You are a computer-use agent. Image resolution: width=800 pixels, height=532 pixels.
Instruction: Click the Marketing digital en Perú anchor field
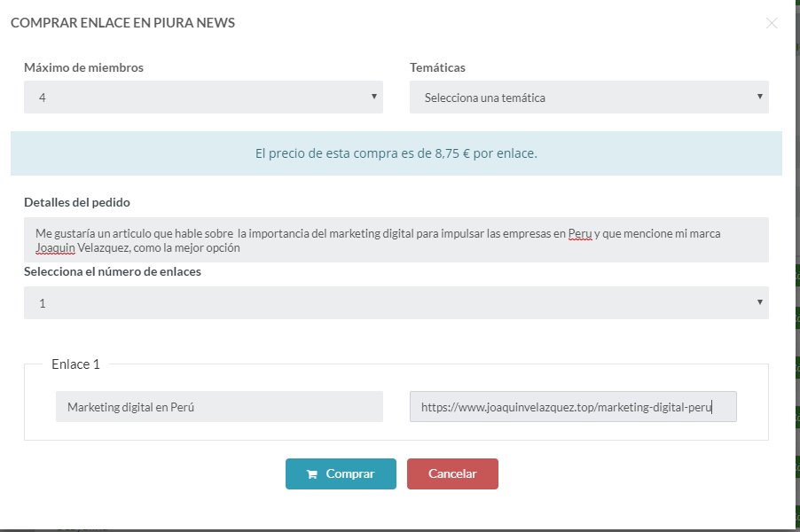point(219,406)
